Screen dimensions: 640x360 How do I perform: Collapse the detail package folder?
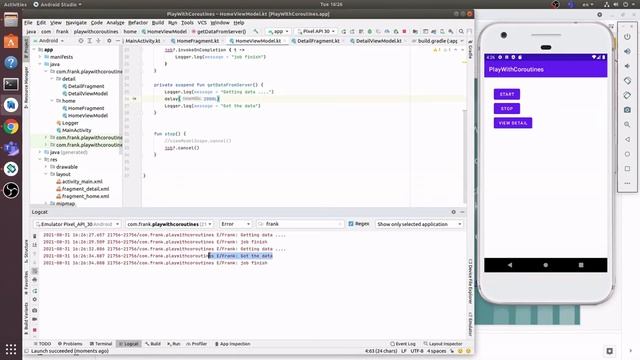pyautogui.click(x=52, y=79)
